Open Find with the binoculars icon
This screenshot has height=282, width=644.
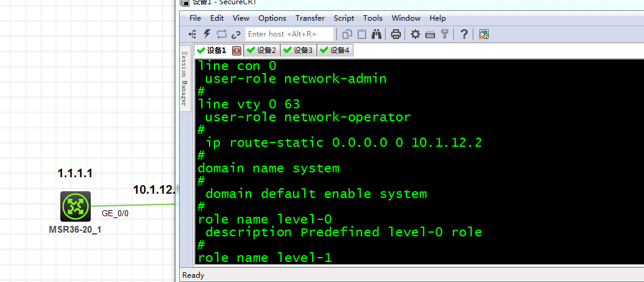(x=376, y=34)
